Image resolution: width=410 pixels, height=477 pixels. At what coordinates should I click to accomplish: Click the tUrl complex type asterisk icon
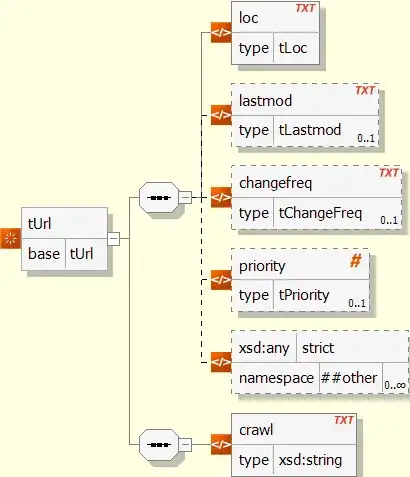click(x=10, y=239)
